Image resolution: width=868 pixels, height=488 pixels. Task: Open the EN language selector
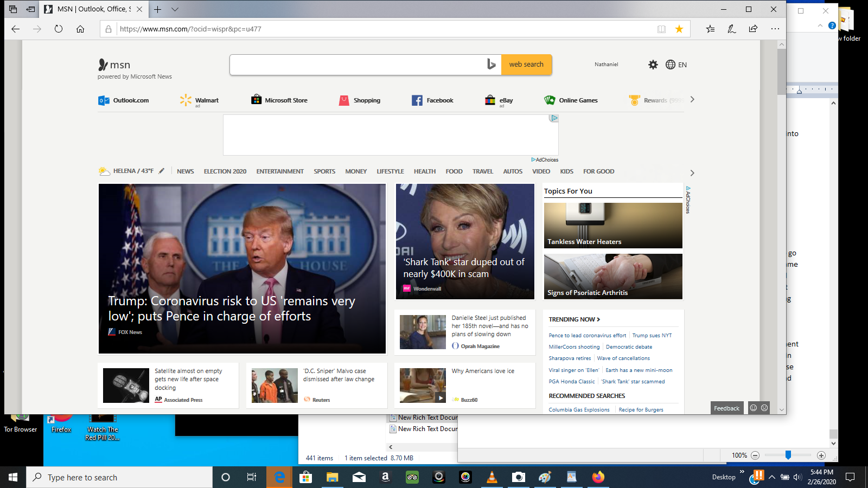pos(676,65)
